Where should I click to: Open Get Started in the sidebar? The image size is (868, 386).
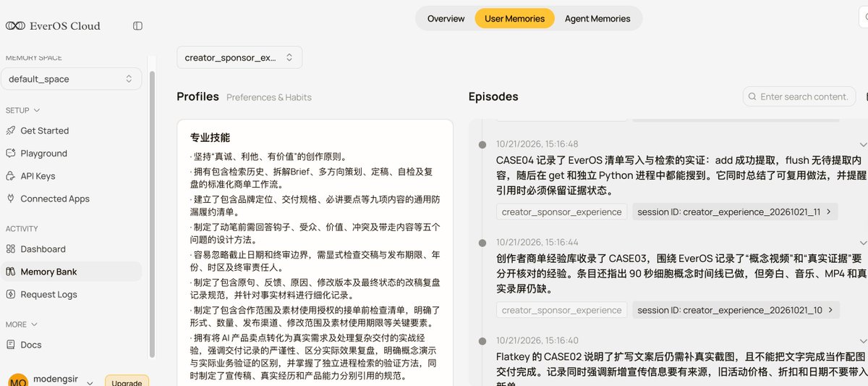(71, 131)
